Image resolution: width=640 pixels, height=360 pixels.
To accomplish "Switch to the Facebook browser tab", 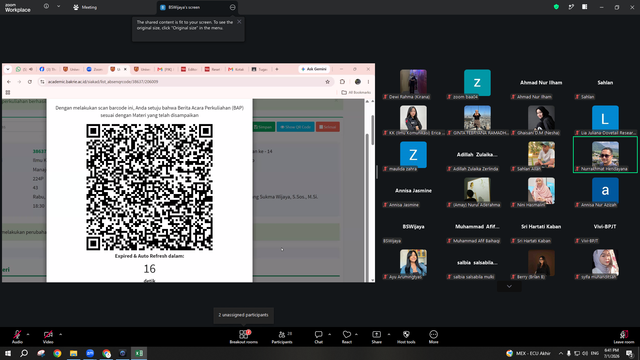I will 48,69.
